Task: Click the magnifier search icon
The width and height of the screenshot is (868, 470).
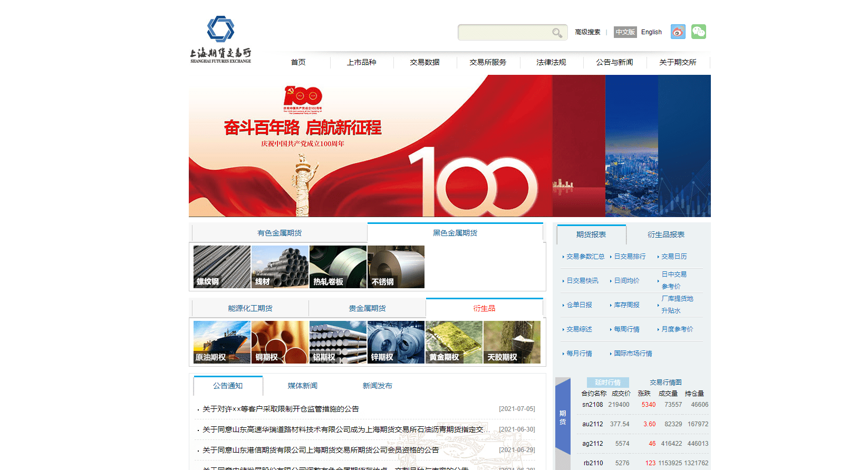Action: 557,33
